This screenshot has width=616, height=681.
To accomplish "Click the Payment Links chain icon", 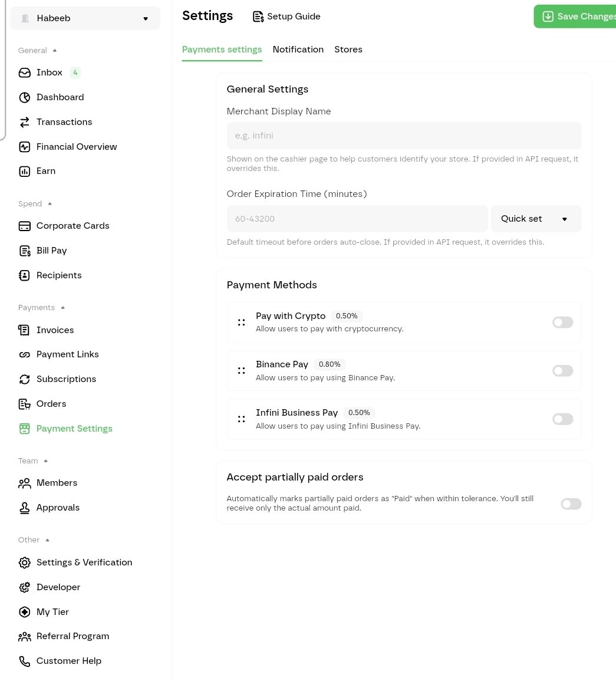I will pyautogui.click(x=25, y=354).
